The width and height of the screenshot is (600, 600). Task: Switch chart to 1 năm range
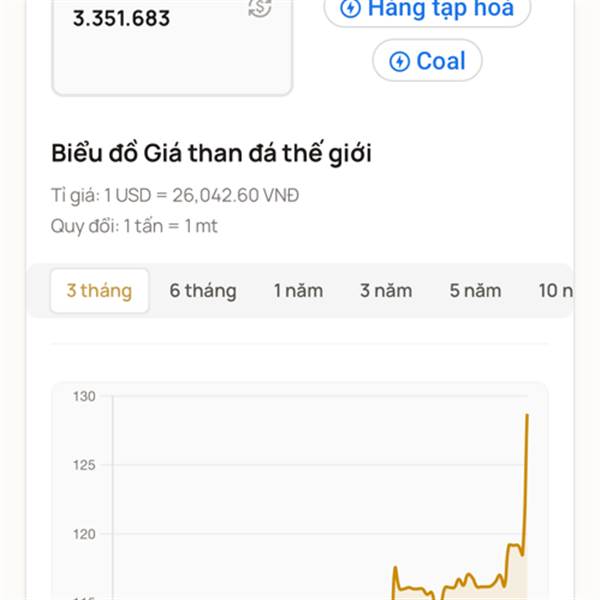click(x=298, y=291)
